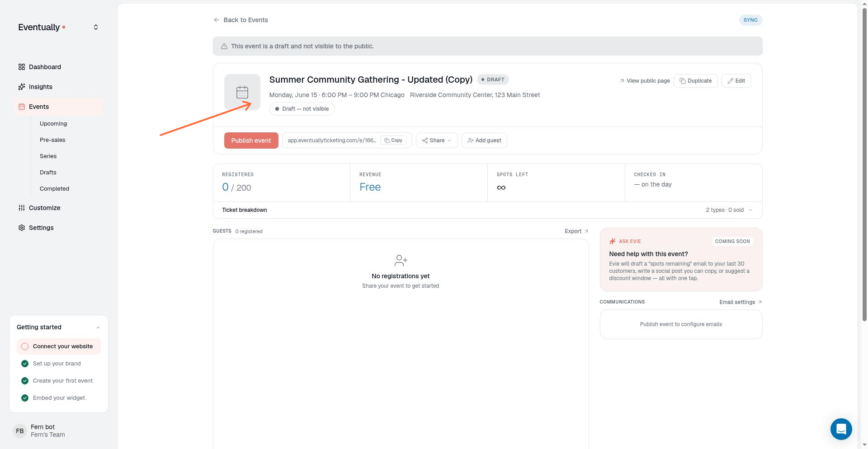This screenshot has height=449, width=868.
Task: Click the Embed your widget checkmark
Action: (25, 398)
